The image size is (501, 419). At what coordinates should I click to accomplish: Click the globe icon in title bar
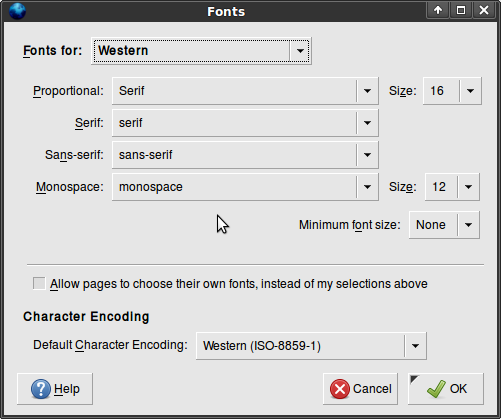pos(17,11)
